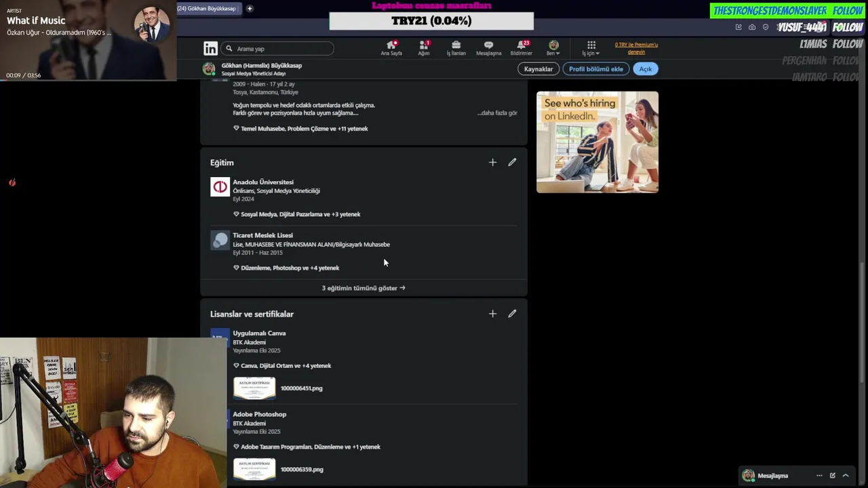Image resolution: width=868 pixels, height=488 pixels.
Task: Open the 1000006451.png certificate thumbnail
Action: (254, 388)
